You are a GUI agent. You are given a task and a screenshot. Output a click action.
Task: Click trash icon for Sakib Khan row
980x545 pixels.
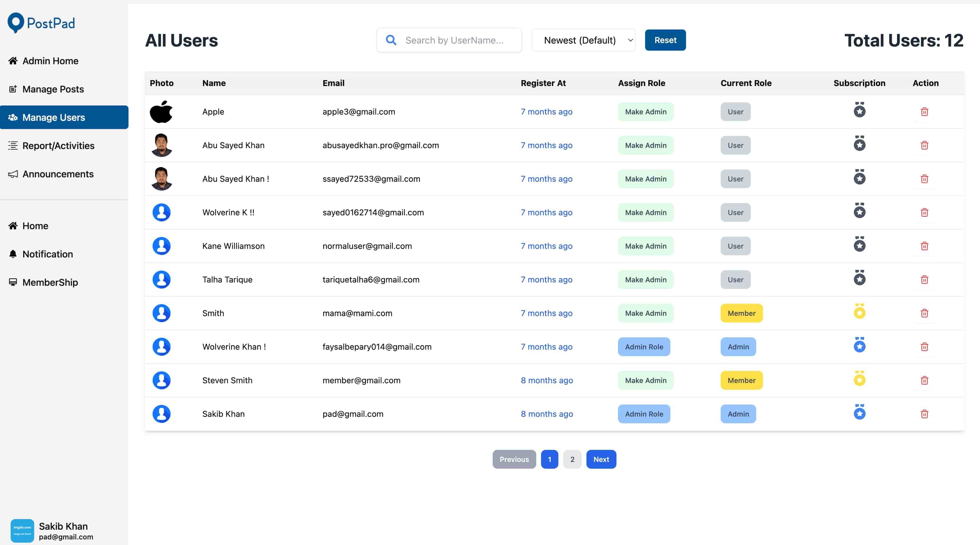(x=924, y=414)
